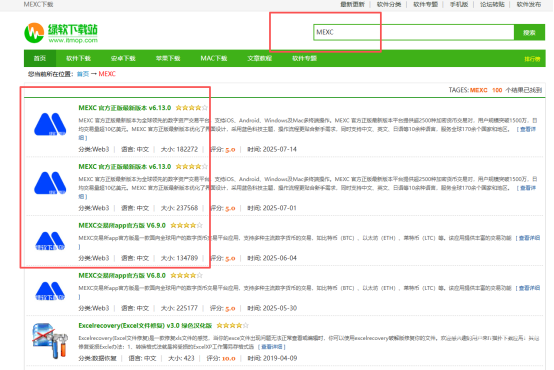Open 最新更新 in the top bar
Viewport: 554px width, 370px height.
pos(352,4)
